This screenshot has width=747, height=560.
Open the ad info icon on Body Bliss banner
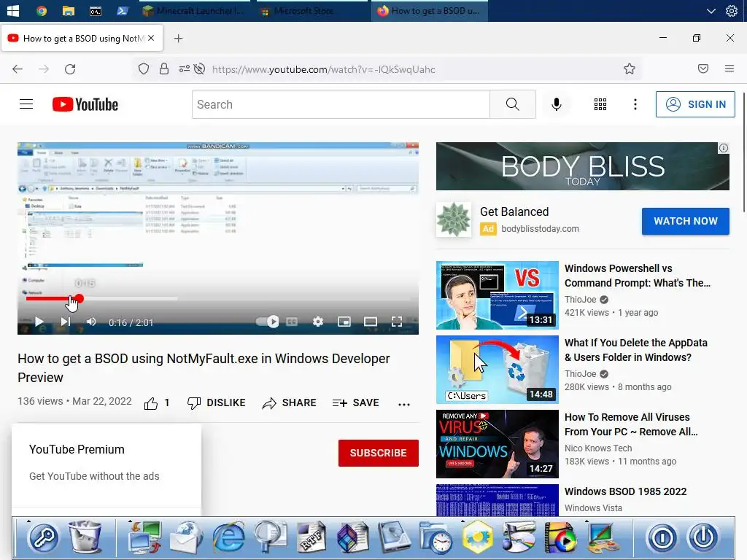point(723,148)
